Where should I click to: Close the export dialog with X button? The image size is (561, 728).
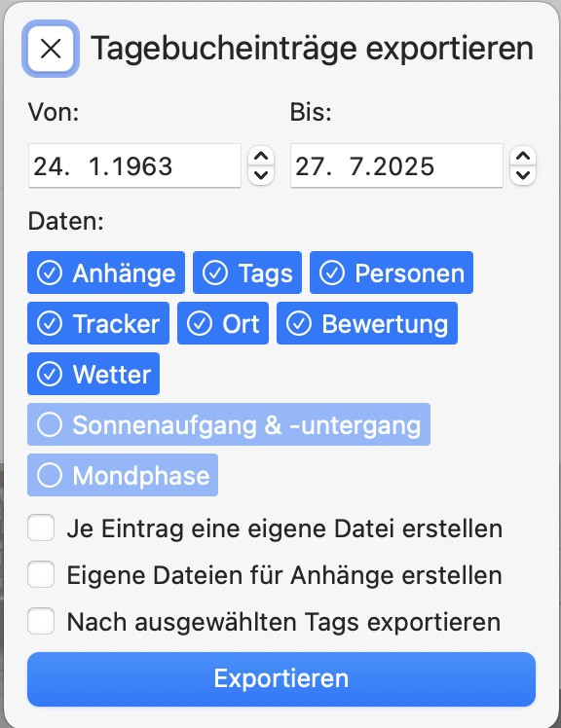(51, 49)
